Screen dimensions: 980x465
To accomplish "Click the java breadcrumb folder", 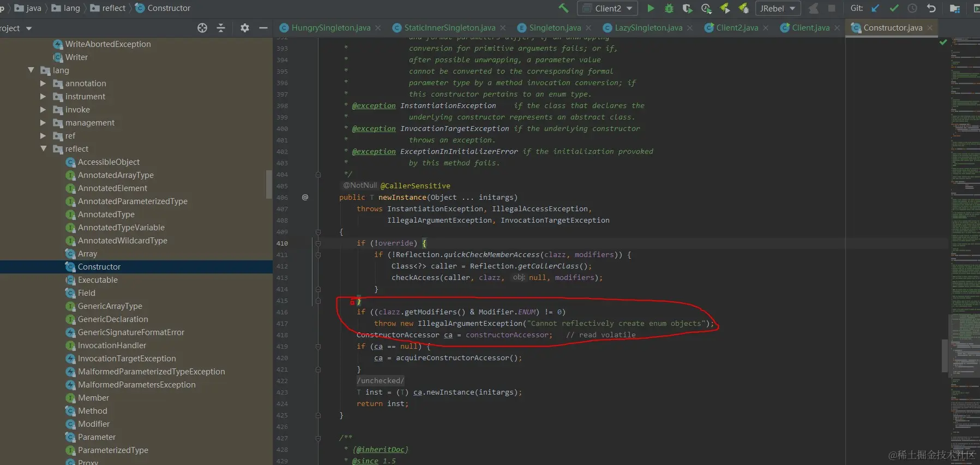I will [28, 8].
